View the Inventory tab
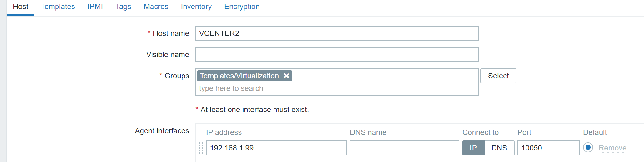 click(196, 7)
